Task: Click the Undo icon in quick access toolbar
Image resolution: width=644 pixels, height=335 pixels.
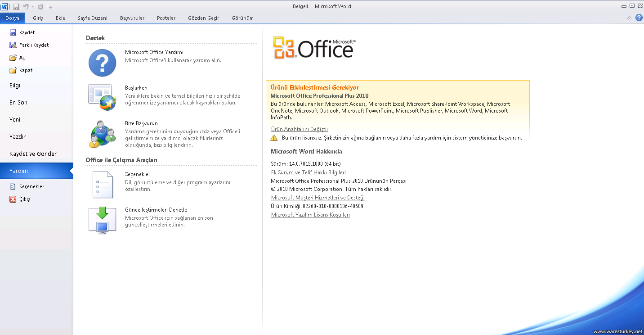Action: (x=26, y=7)
